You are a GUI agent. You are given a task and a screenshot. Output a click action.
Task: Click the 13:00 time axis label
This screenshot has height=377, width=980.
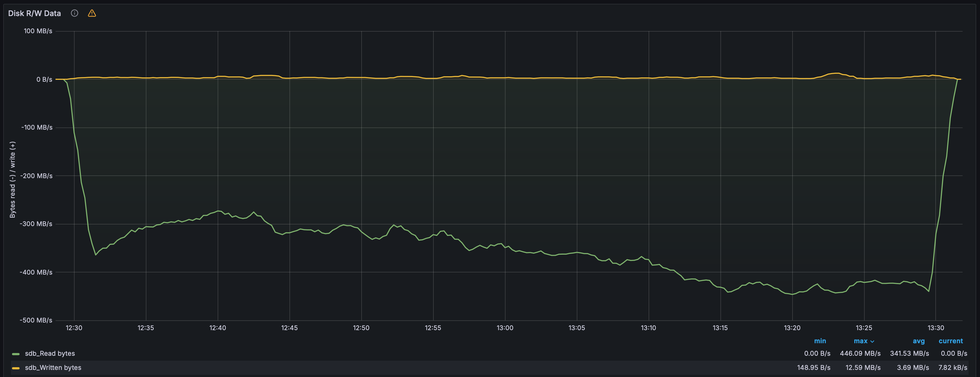[x=505, y=327]
